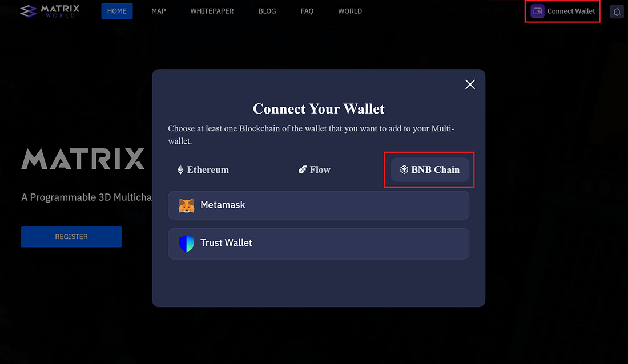The width and height of the screenshot is (628, 364).
Task: Click the Ethereum diamond icon
Action: [x=180, y=170]
